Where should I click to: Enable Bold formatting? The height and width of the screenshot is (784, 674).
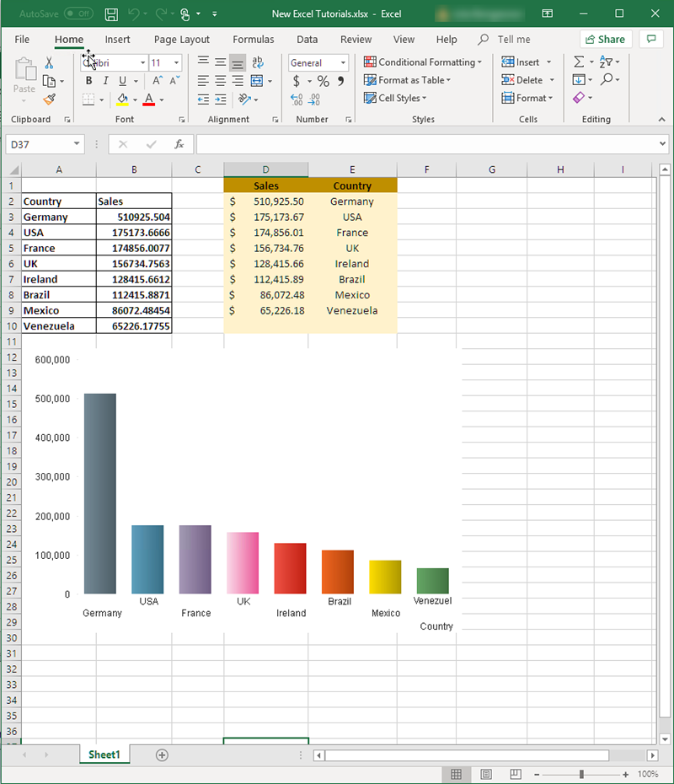(x=88, y=80)
